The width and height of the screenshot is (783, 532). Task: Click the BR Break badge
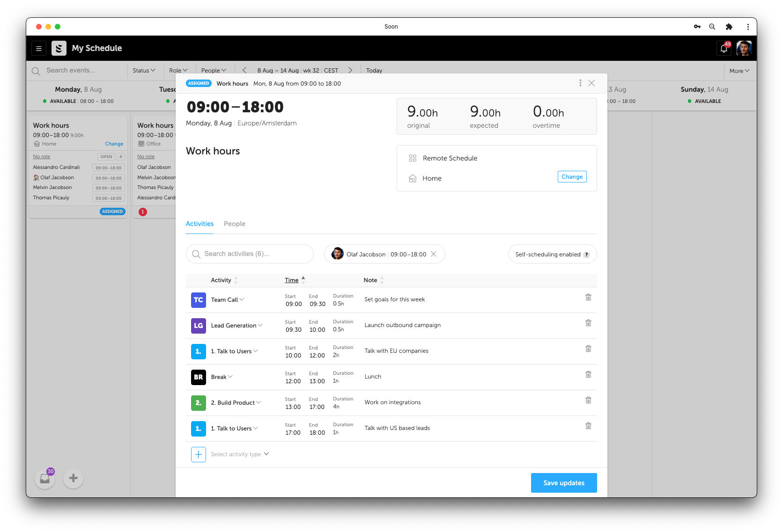pyautogui.click(x=199, y=377)
